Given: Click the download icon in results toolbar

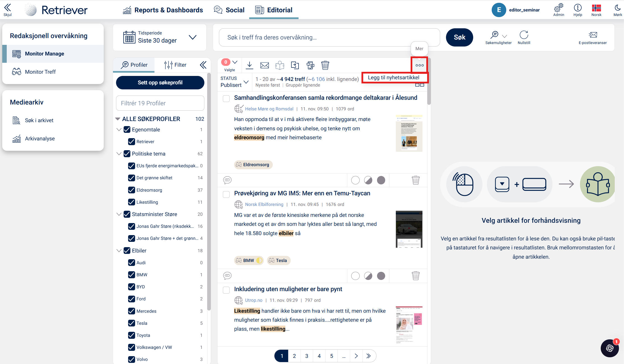Looking at the screenshot, I should (x=249, y=65).
